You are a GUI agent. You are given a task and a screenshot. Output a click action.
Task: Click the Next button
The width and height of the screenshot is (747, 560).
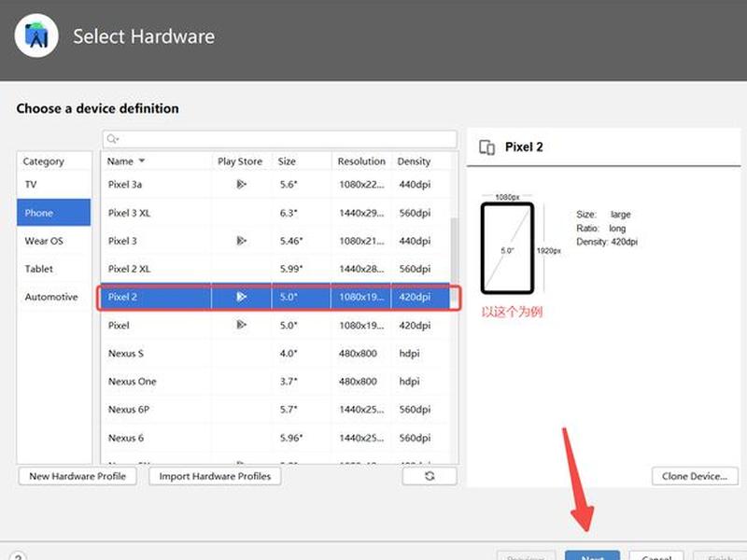click(592, 555)
